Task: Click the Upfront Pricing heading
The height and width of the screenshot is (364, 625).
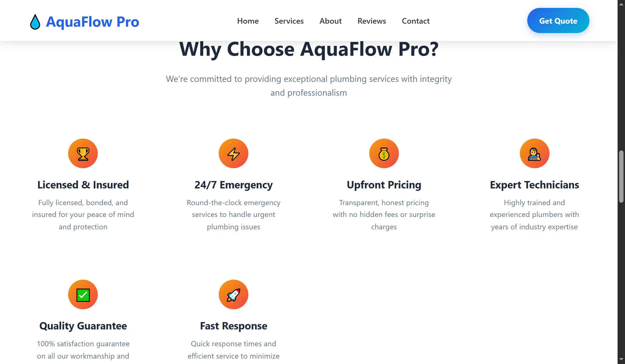Action: (384, 185)
